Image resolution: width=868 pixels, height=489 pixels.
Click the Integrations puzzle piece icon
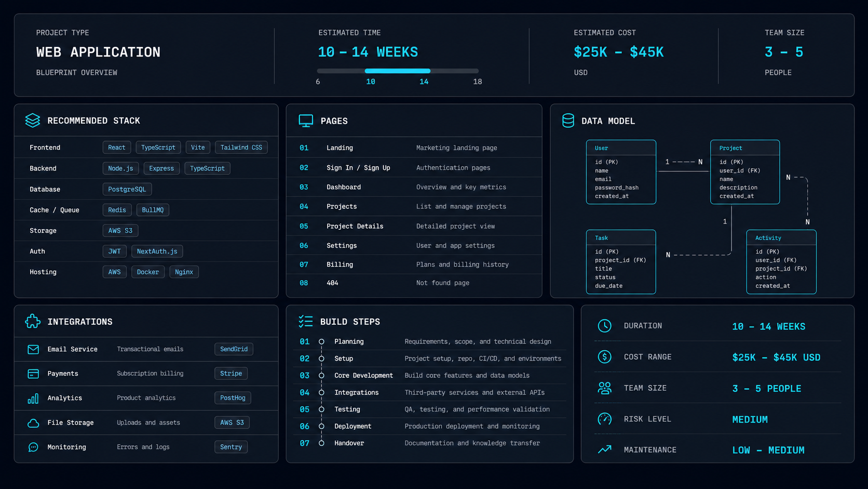pyautogui.click(x=33, y=322)
